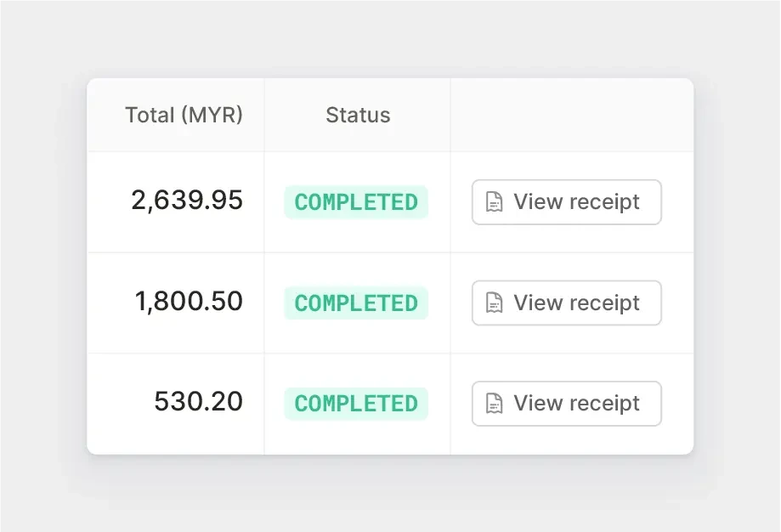This screenshot has height=532, width=781.
Task: Click the COMPLETED badge for 1,800.50
Action: click(356, 303)
